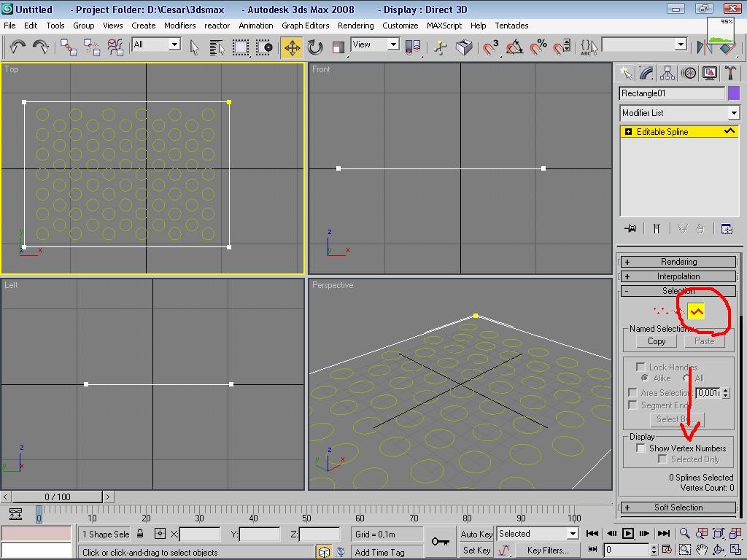Click the Pan View hand icon
Screen dimensions: 747x560
(x=701, y=550)
